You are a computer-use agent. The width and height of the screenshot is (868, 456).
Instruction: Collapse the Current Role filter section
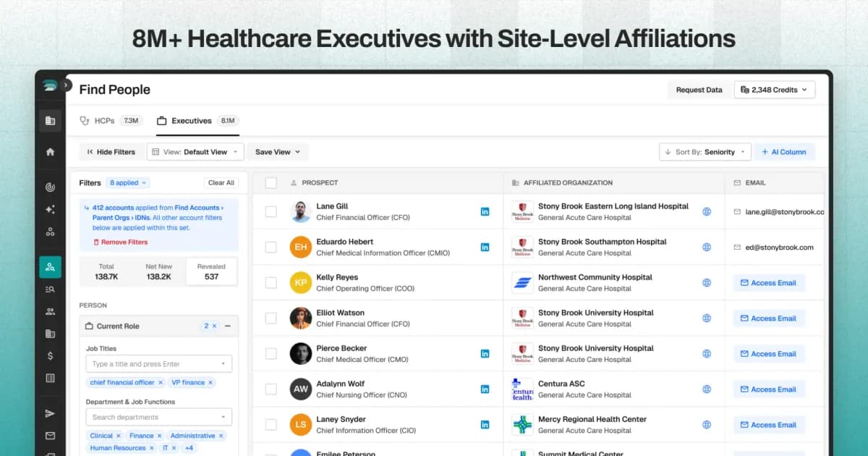(x=227, y=326)
